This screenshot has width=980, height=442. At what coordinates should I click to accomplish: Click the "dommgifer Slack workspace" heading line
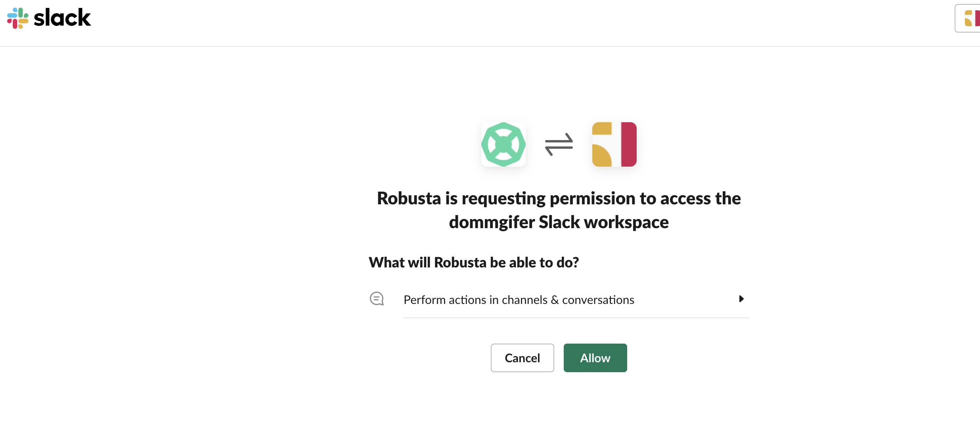pos(559,222)
